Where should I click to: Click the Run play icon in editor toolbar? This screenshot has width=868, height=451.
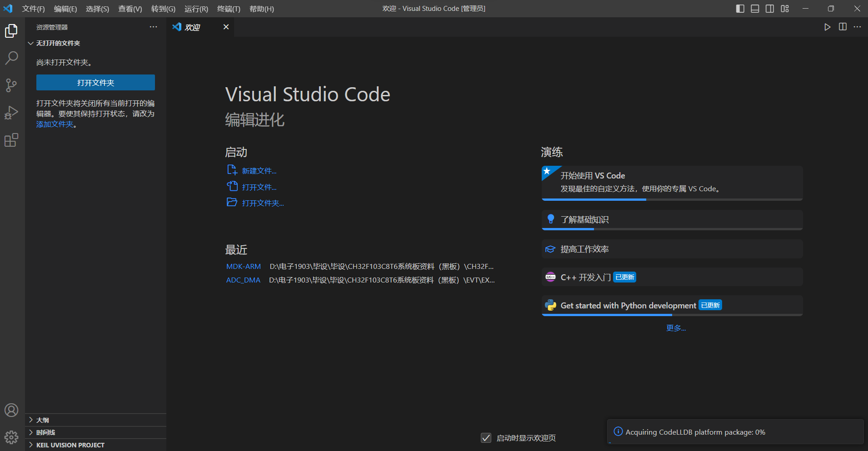(x=828, y=27)
